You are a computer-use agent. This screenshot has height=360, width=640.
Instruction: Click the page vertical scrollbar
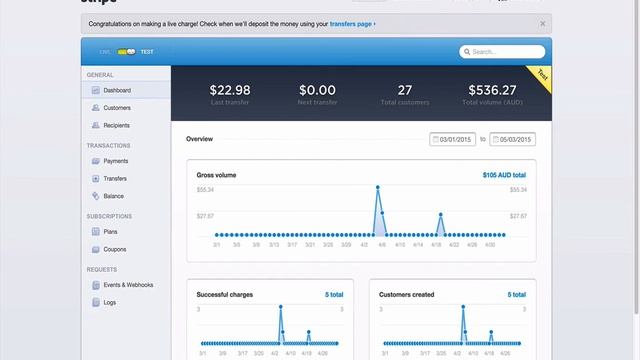coord(636,157)
